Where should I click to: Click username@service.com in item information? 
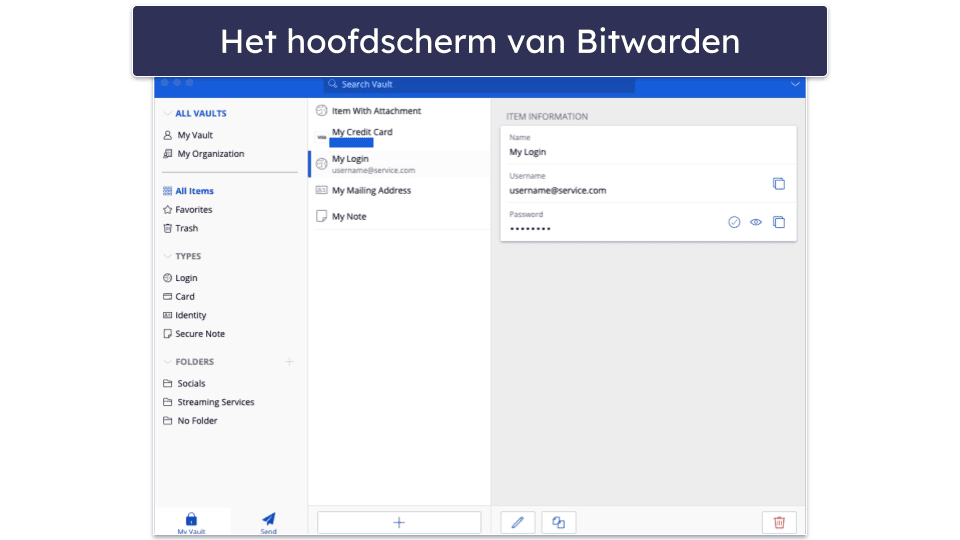[558, 190]
